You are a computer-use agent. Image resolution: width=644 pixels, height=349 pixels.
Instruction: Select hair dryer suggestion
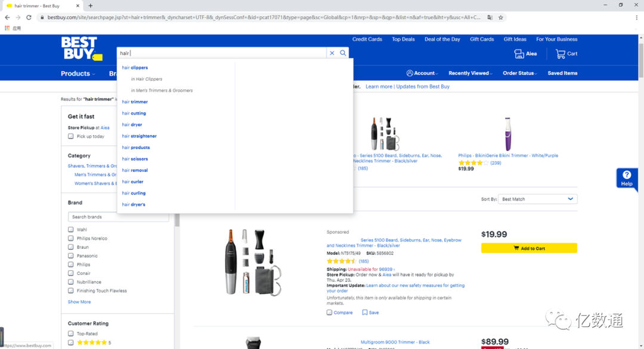(x=132, y=125)
